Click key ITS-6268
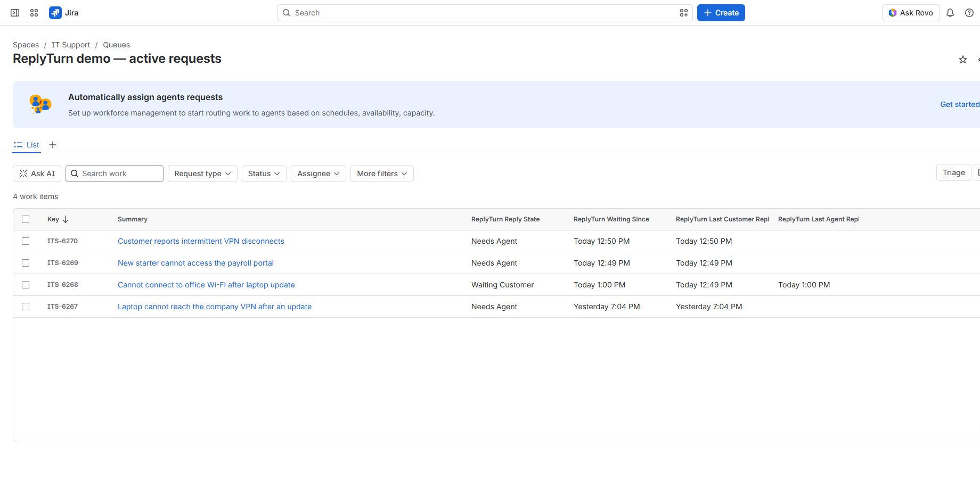This screenshot has width=980, height=479. [x=62, y=285]
